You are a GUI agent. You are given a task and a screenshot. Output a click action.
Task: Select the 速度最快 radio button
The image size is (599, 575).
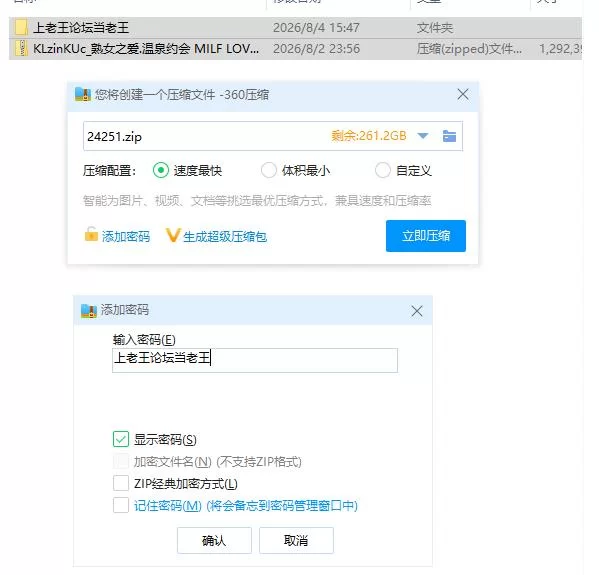pos(161,170)
